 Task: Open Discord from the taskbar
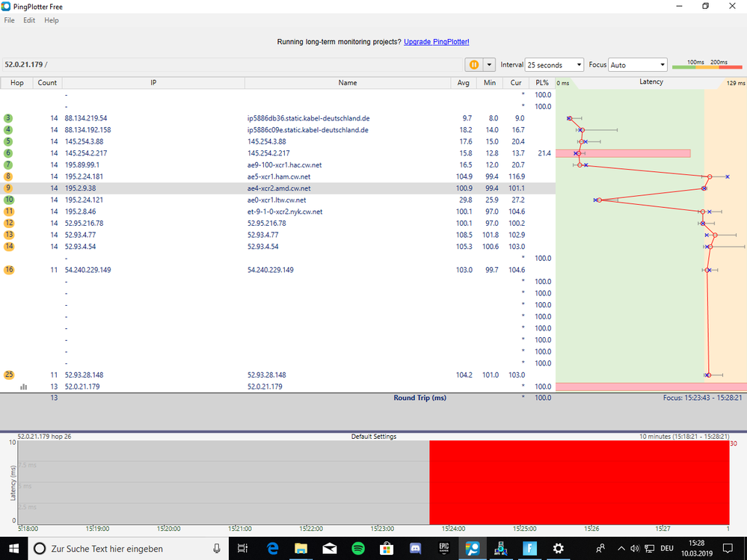415,549
